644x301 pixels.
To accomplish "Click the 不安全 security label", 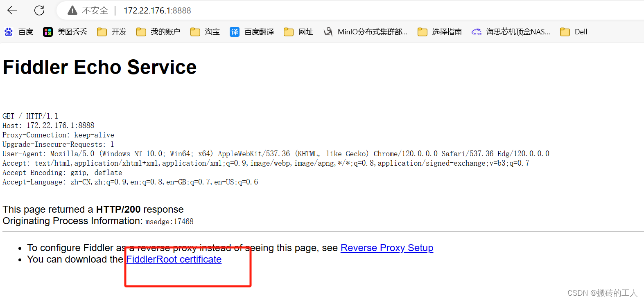I will (x=95, y=11).
